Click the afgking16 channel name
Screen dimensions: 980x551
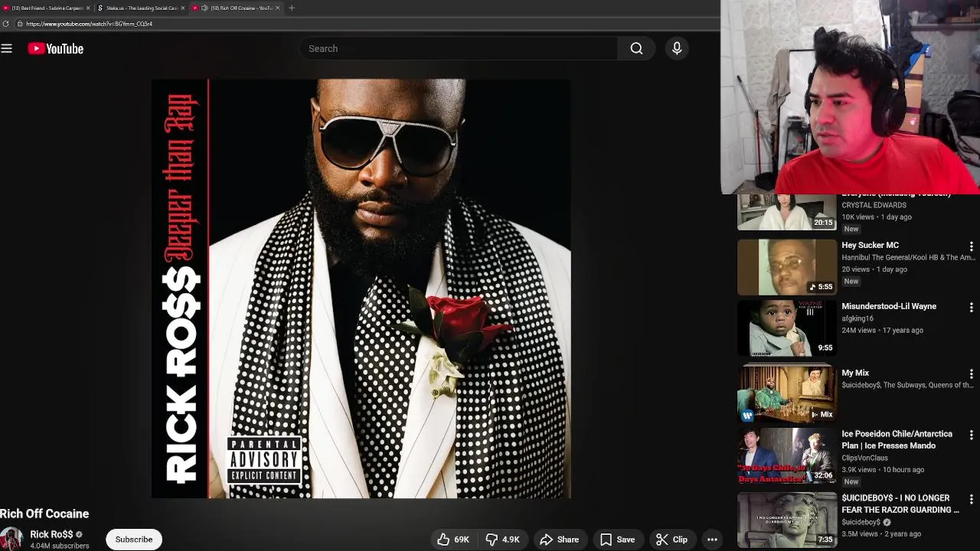[857, 318]
